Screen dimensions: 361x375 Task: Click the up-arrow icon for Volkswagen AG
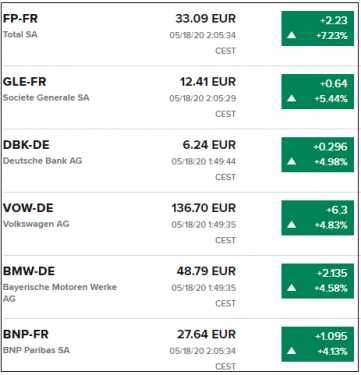pyautogui.click(x=292, y=225)
